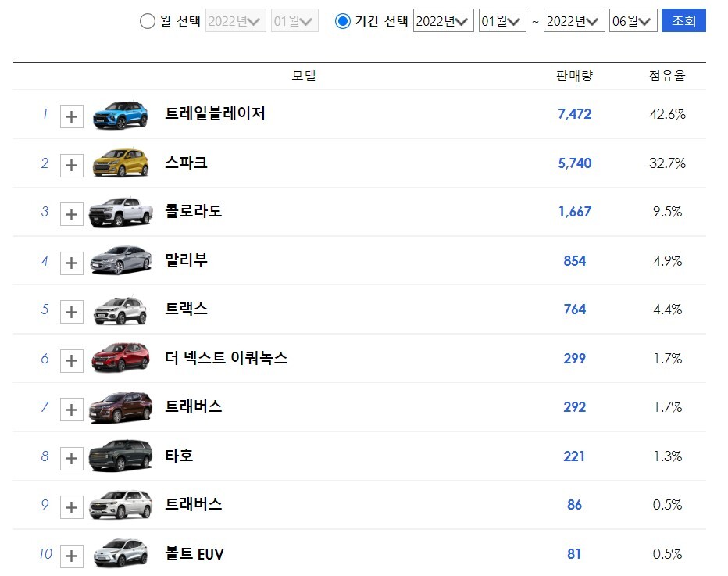Screen dimensions: 728x576
Task: Click the 모델 column header
Action: pos(304,76)
